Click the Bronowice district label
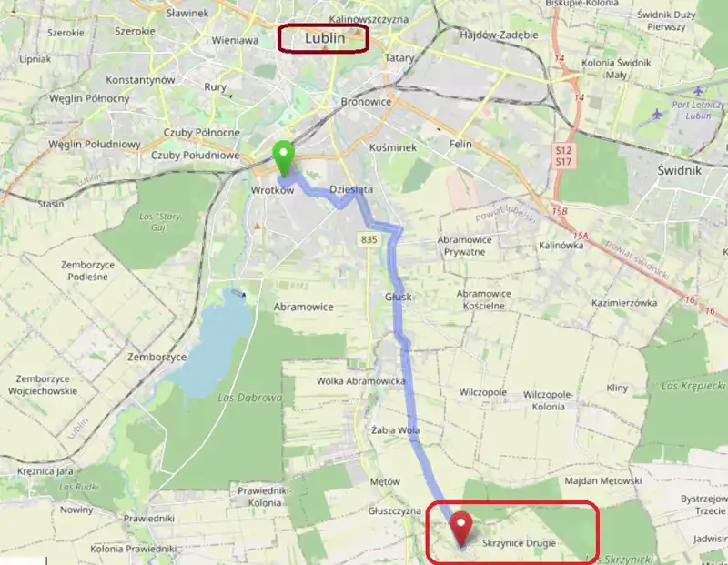The height and width of the screenshot is (565, 728). click(x=366, y=101)
